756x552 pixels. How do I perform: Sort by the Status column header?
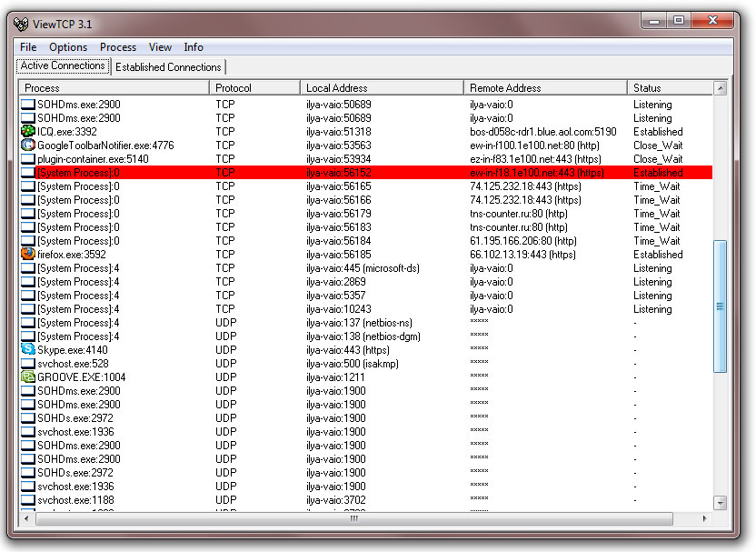click(x=671, y=88)
